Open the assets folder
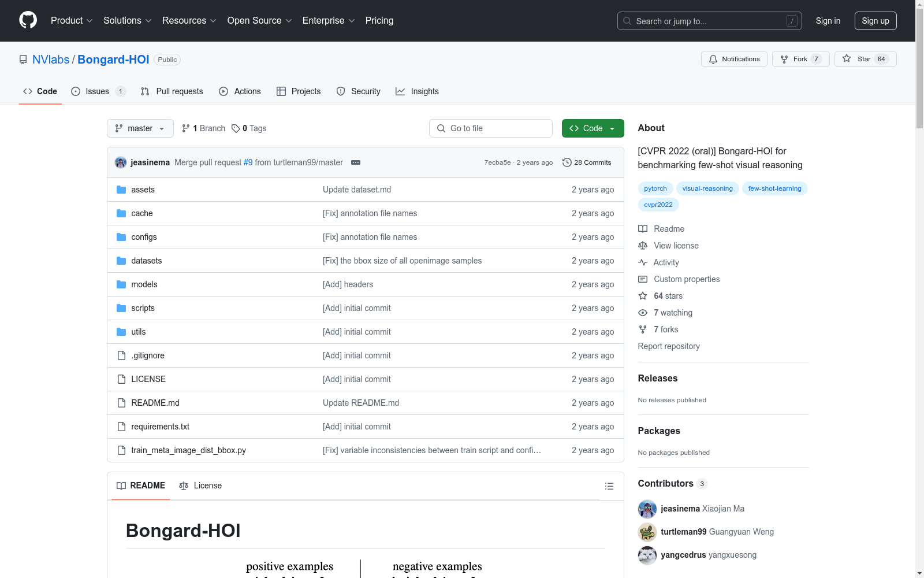Viewport: 924px width, 578px height. 143,190
